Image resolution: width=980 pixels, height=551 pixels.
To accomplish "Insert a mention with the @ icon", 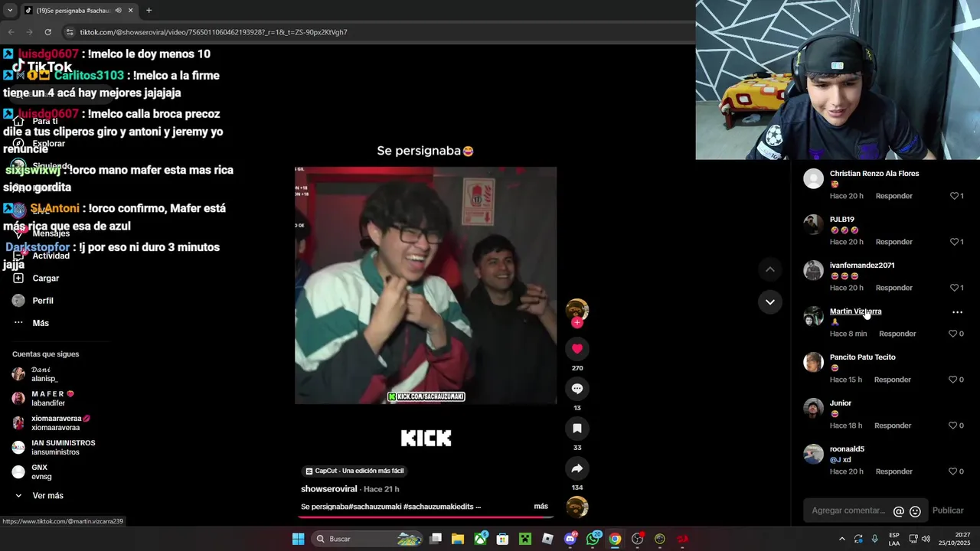I will coord(899,511).
